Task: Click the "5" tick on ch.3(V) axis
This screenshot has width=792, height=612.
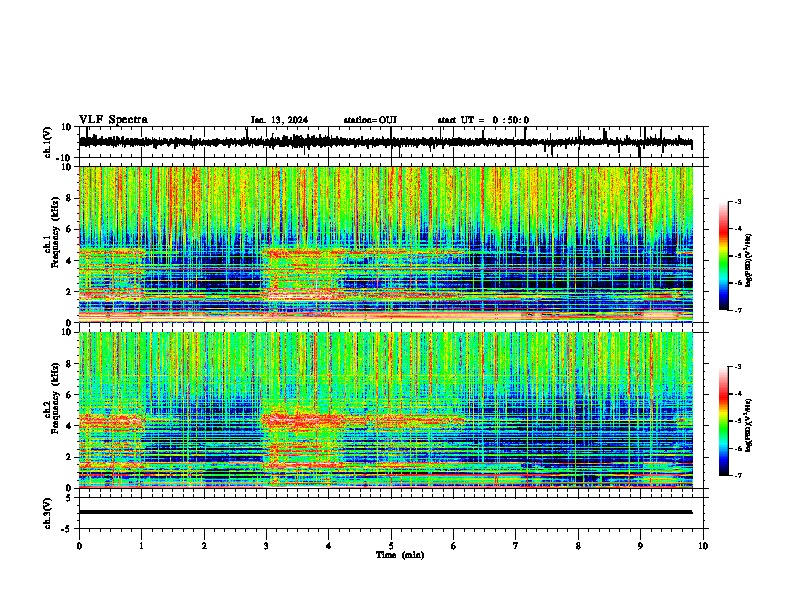Action: [x=70, y=498]
